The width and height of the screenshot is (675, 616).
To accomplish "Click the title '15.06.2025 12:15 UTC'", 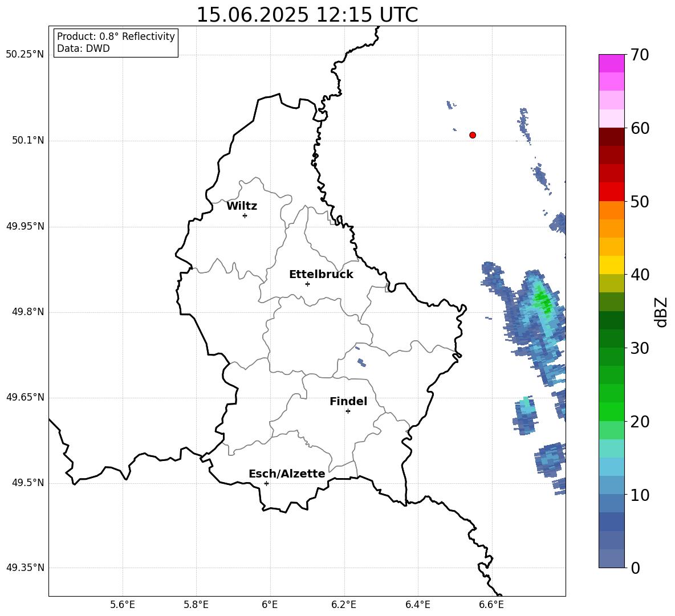I will (x=307, y=15).
